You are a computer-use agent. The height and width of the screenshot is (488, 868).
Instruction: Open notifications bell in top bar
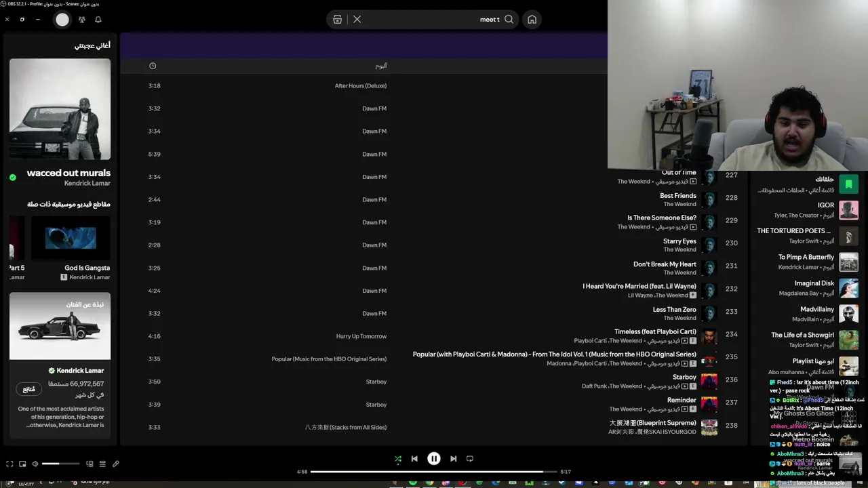(x=98, y=20)
